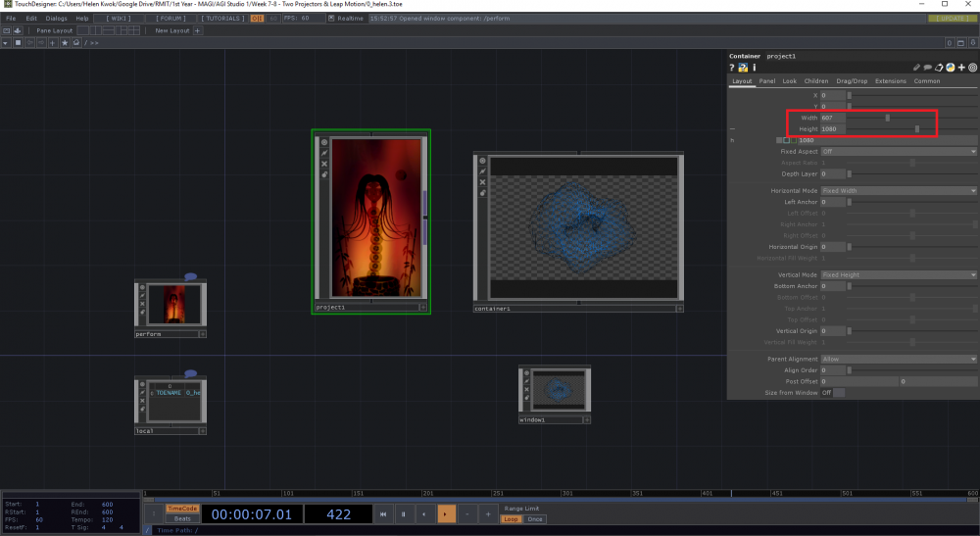The height and width of the screenshot is (536, 980).
Task: Switch to the Panel tab
Action: tap(767, 81)
